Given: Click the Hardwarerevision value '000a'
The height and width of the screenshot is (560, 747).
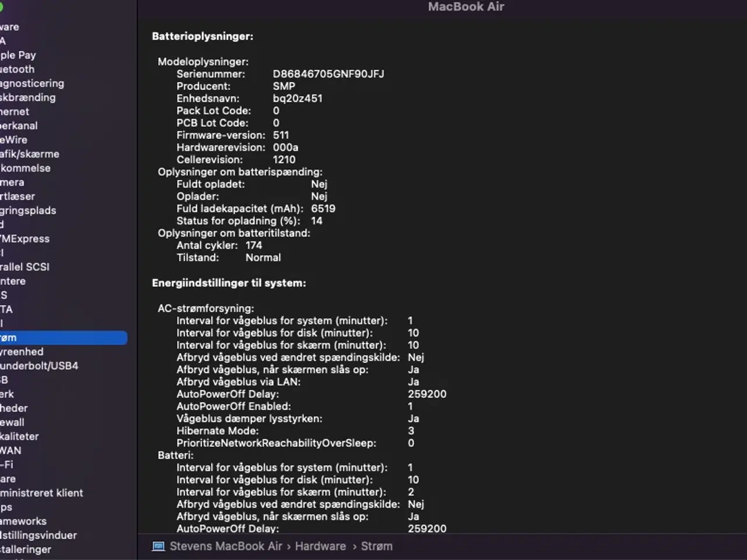Looking at the screenshot, I should point(285,148).
